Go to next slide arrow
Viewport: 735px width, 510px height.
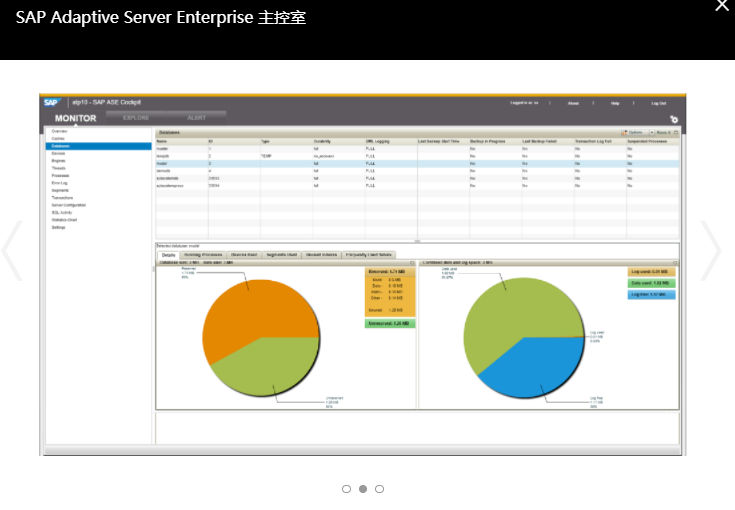coord(711,251)
